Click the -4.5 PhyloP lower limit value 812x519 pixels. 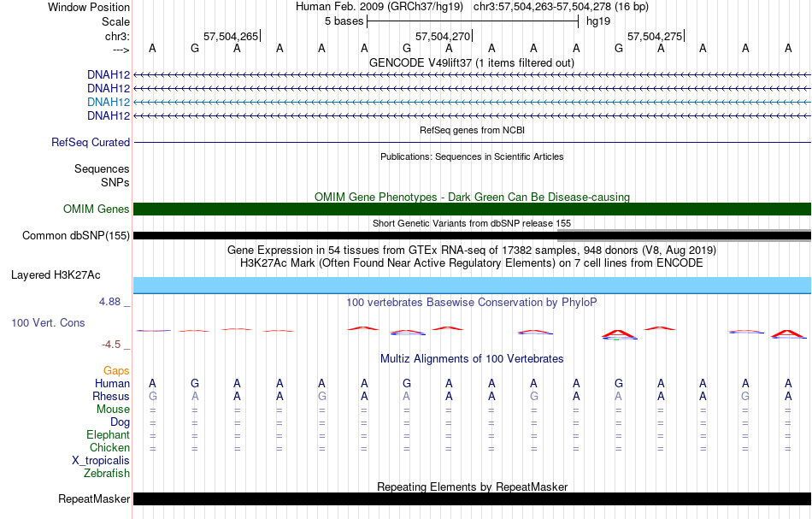click(x=111, y=345)
